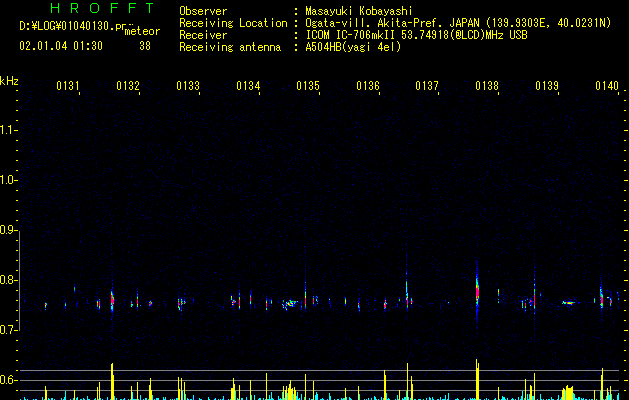Click the meteor count value 38
629x400 pixels.
[x=145, y=46]
